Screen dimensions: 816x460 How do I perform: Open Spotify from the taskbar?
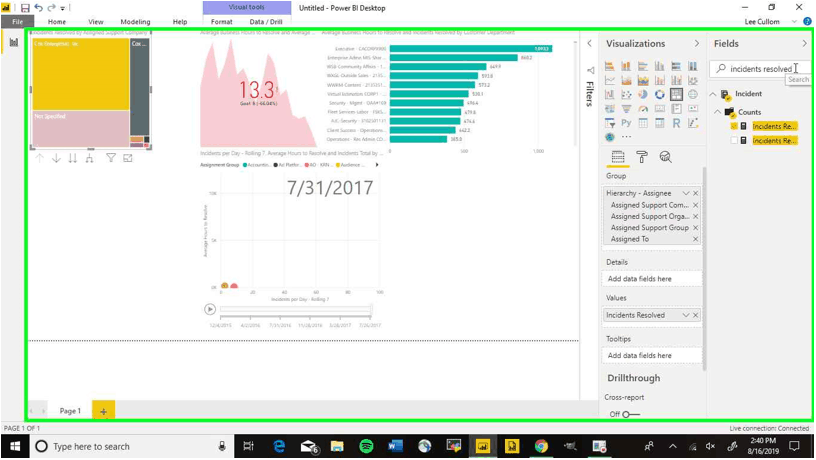(366, 446)
